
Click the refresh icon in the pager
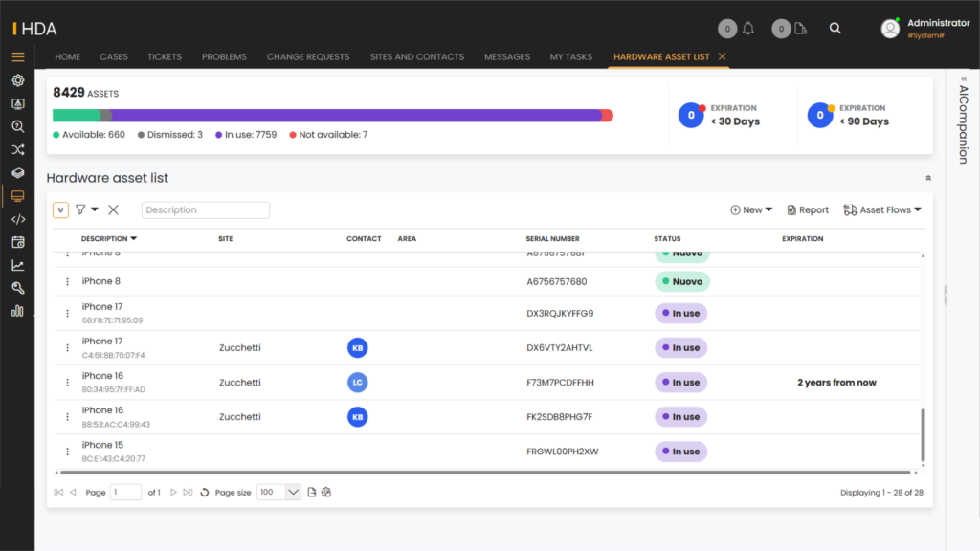[x=205, y=493]
